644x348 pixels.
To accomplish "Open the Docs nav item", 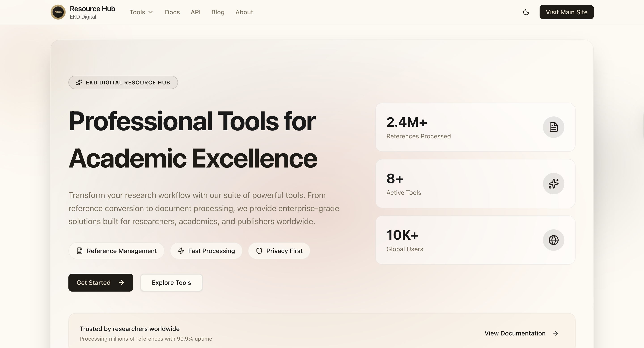I will tap(172, 12).
